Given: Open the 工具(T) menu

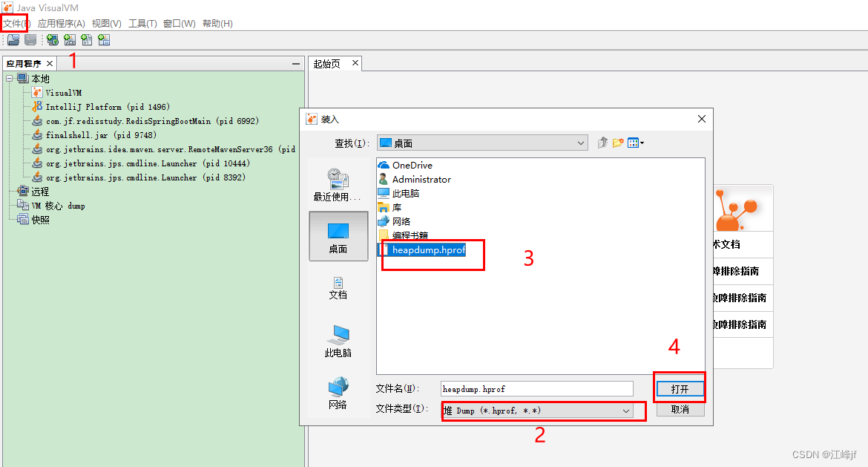Looking at the screenshot, I should 142,23.
